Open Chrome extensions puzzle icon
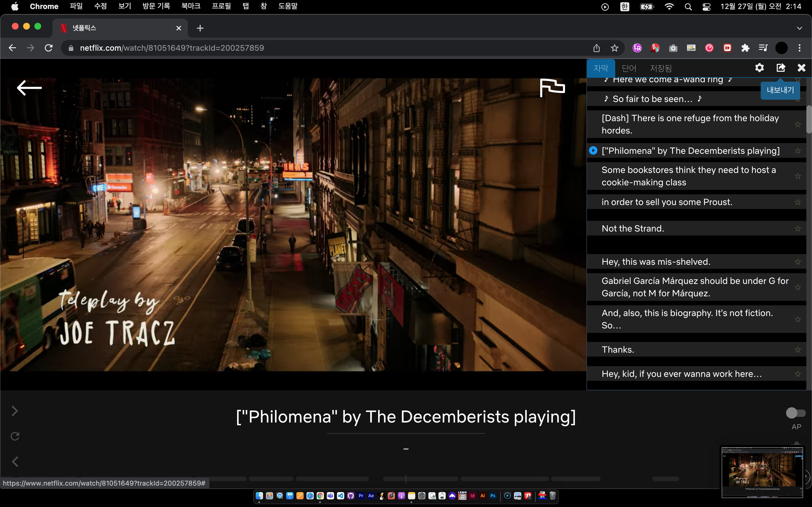812x507 pixels. pyautogui.click(x=745, y=48)
